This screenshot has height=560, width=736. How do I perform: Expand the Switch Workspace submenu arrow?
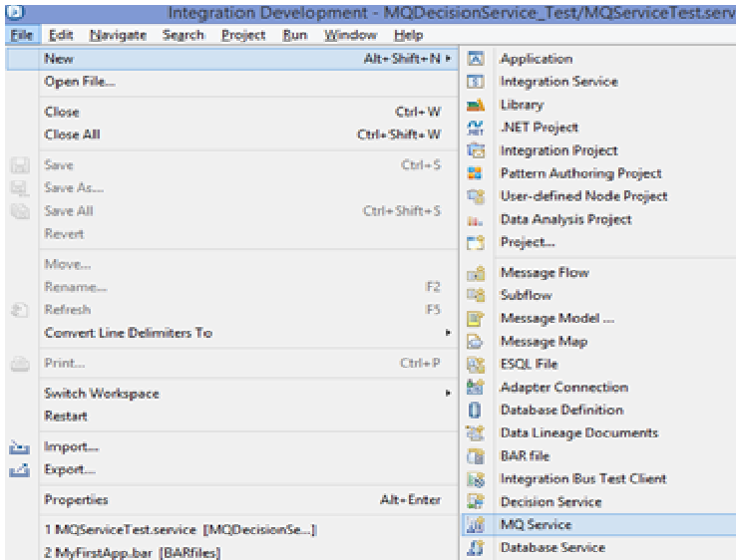tap(448, 393)
